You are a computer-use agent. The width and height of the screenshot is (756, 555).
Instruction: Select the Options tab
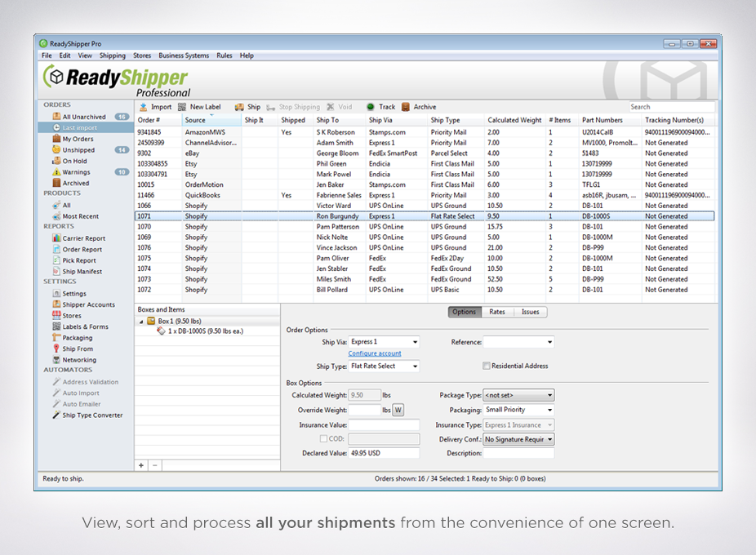[x=464, y=312]
